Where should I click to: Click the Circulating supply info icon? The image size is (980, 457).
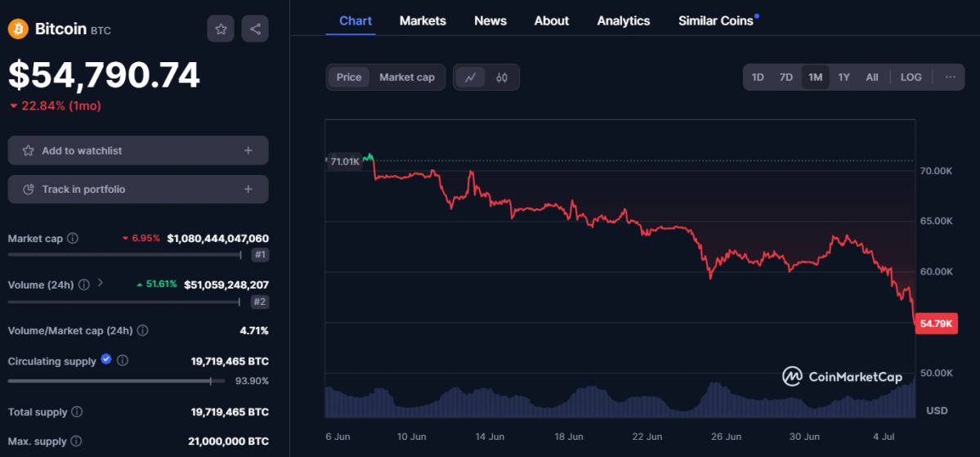(x=122, y=361)
